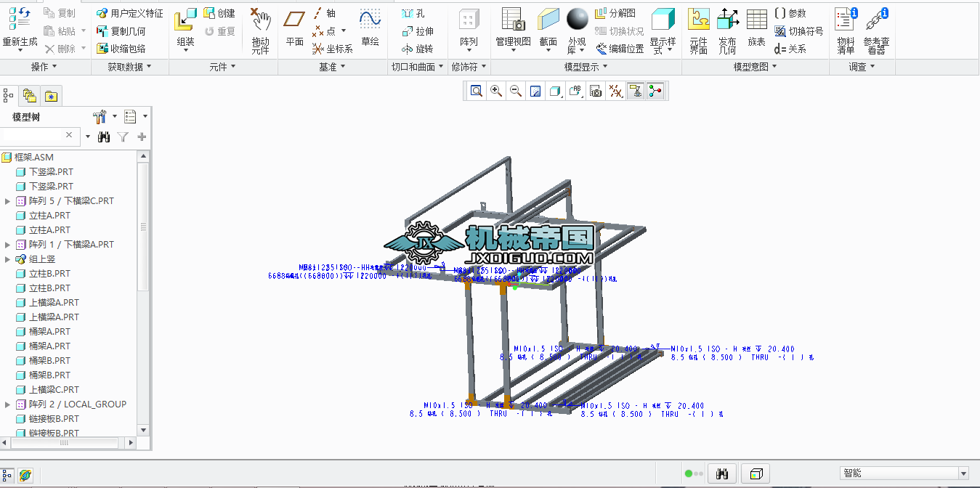Expand the 组上竖 group in model tree
980x488 pixels.
point(8,259)
